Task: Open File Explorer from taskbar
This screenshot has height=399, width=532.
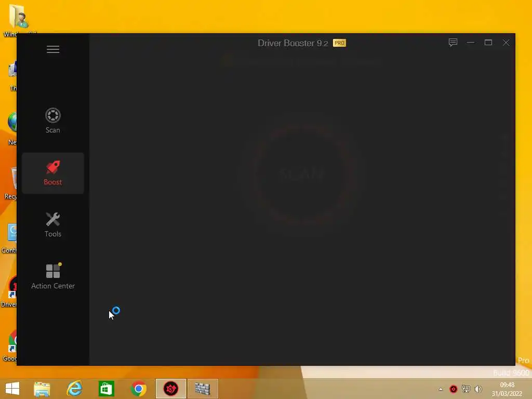Action: click(42, 389)
